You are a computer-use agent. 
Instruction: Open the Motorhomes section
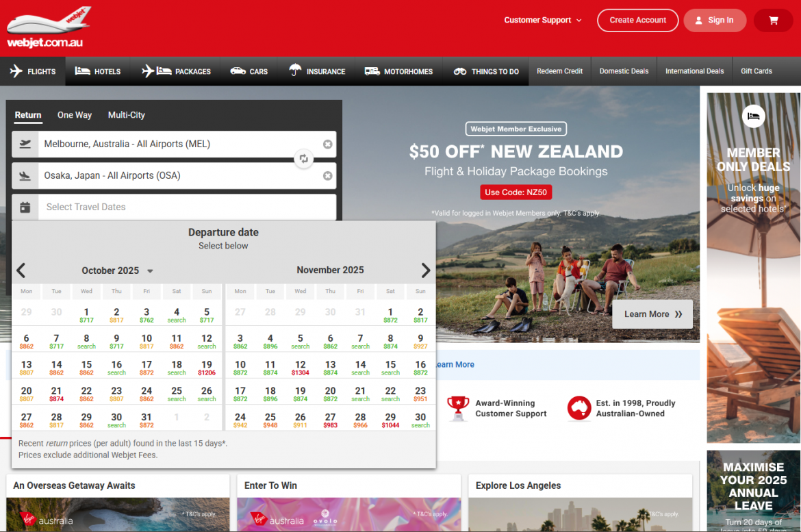pos(398,71)
